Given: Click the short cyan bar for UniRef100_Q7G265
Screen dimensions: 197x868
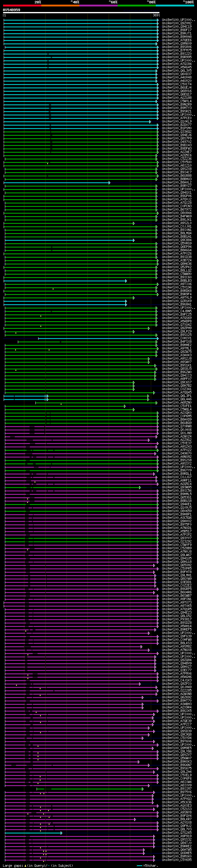Looking at the screenshot, I should point(33,833).
